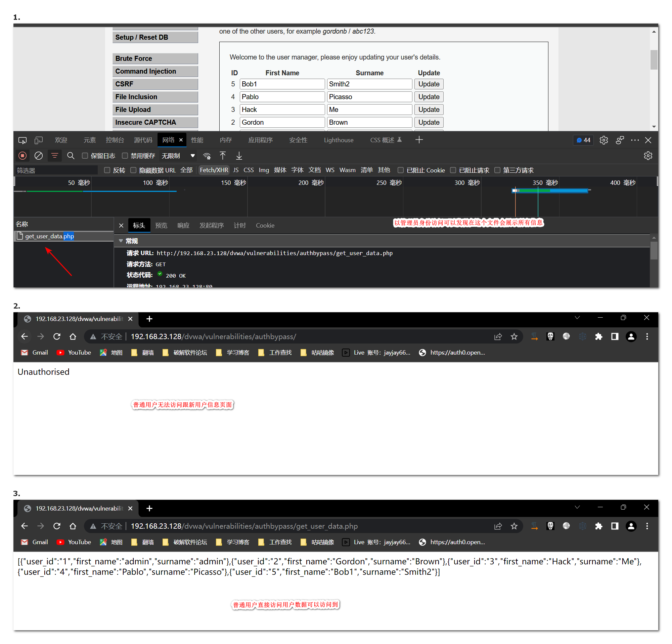The width and height of the screenshot is (672, 644).
Task: Open network conditions wifi icon
Action: click(207, 156)
